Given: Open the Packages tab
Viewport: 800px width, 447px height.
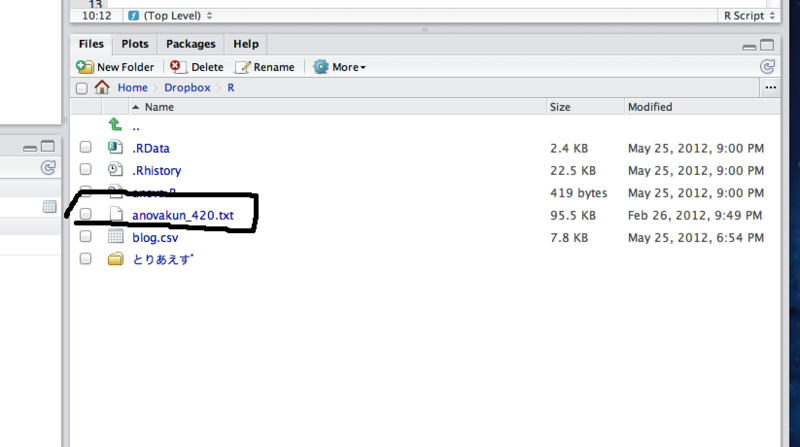Looking at the screenshot, I should [x=191, y=44].
